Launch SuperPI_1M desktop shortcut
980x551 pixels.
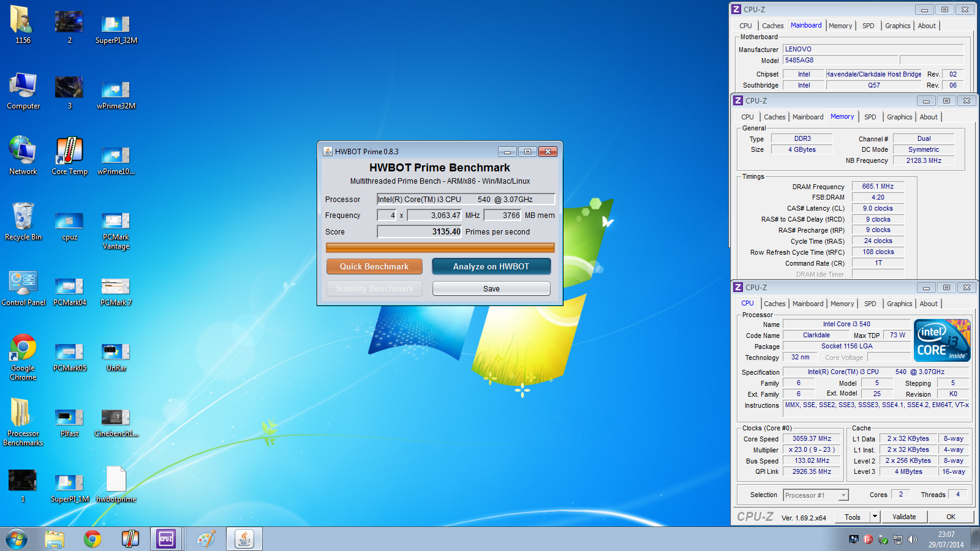point(69,488)
